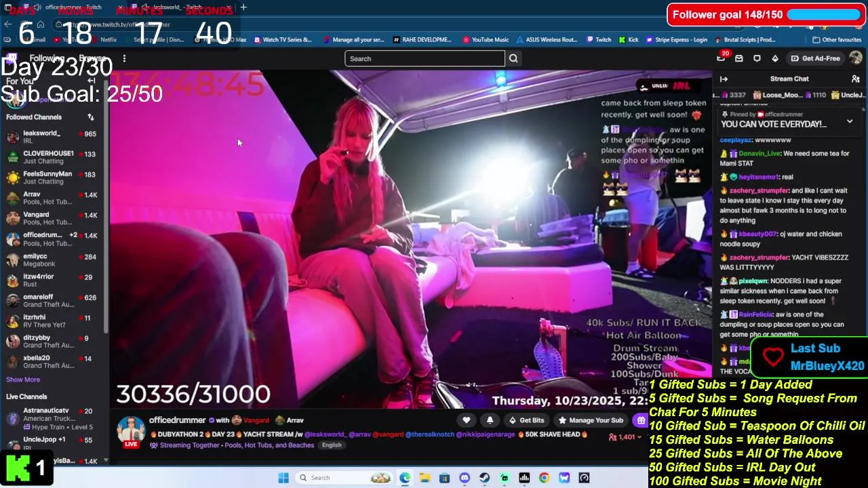The height and width of the screenshot is (488, 868).
Task: Open the ASUS Wireless Router bookmark
Action: pyautogui.click(x=547, y=39)
